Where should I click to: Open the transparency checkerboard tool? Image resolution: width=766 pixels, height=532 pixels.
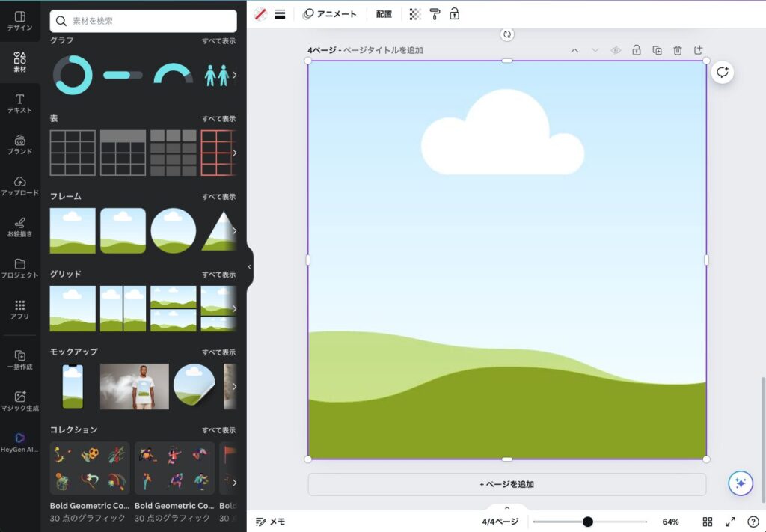tap(416, 14)
